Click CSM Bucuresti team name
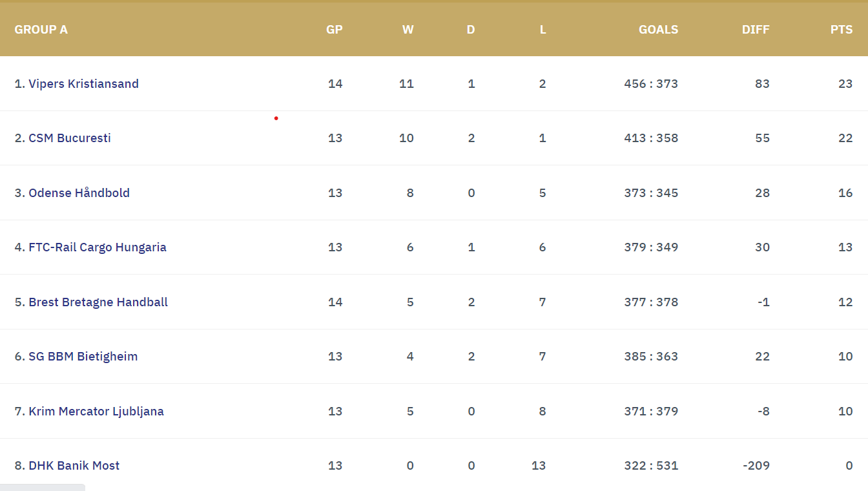 click(x=70, y=138)
